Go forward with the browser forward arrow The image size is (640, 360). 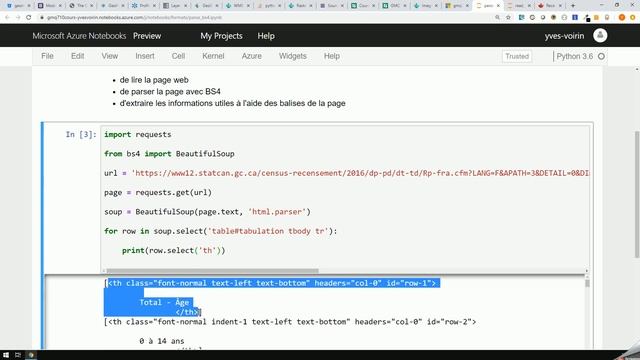point(18,18)
